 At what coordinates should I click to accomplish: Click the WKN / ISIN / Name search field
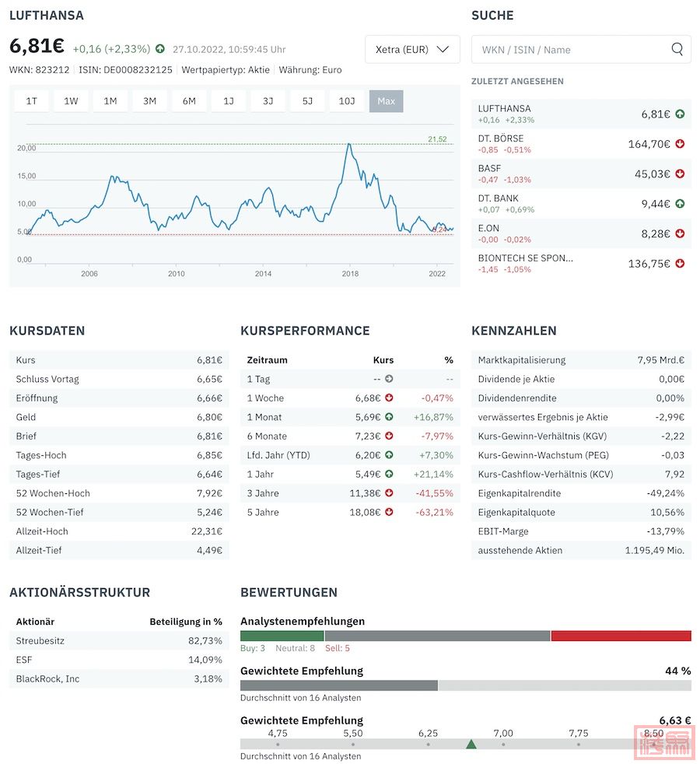click(581, 49)
